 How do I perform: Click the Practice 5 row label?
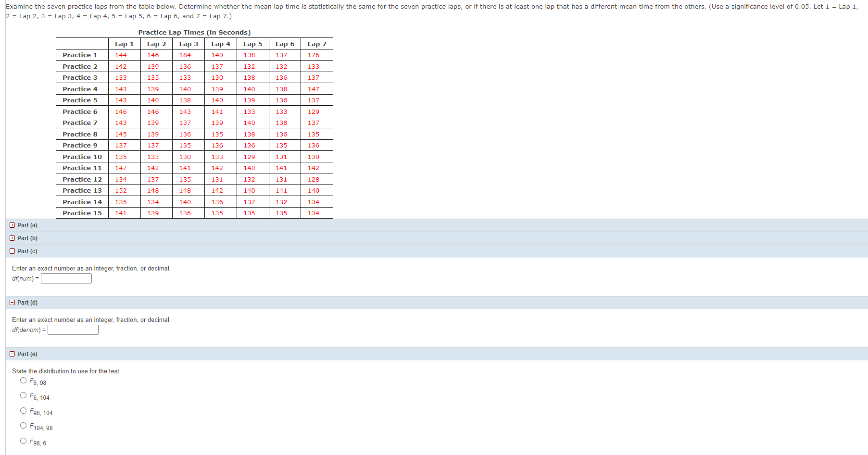(x=80, y=100)
